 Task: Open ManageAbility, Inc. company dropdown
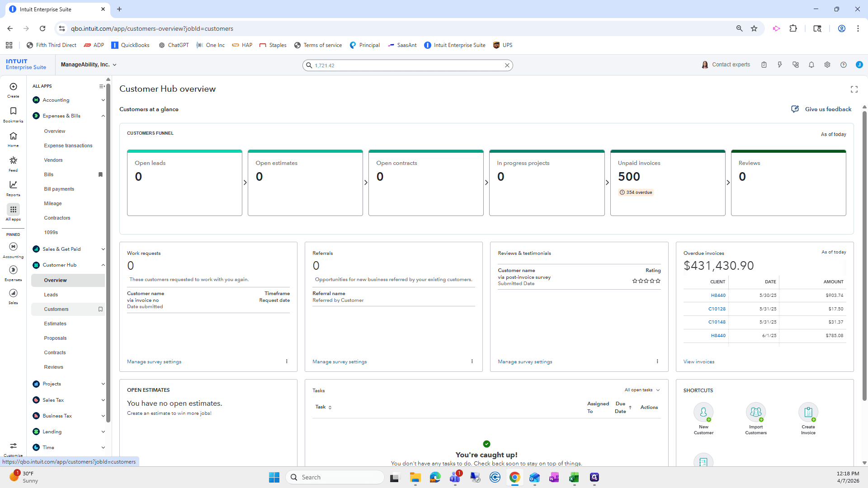pos(89,65)
